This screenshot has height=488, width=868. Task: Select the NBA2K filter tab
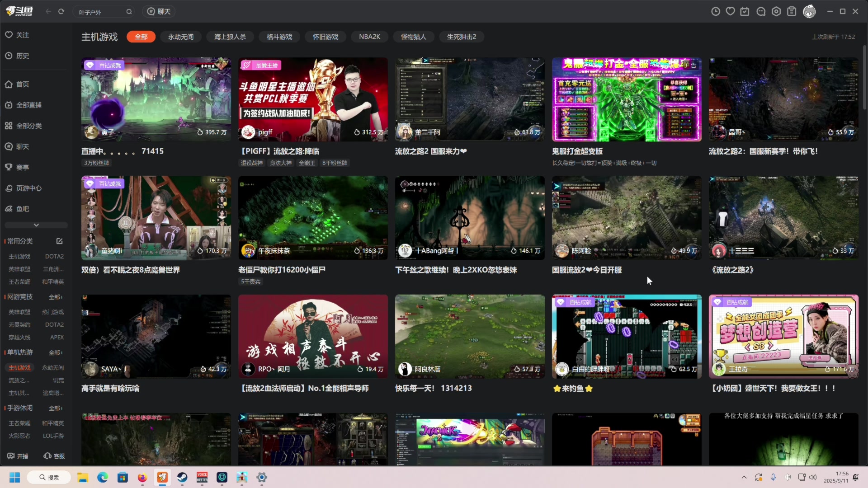(369, 37)
